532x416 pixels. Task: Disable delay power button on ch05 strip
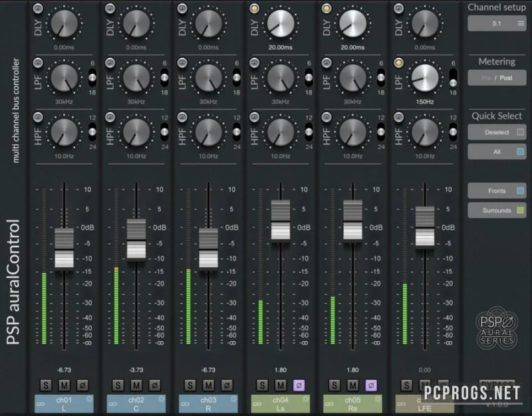327,8
